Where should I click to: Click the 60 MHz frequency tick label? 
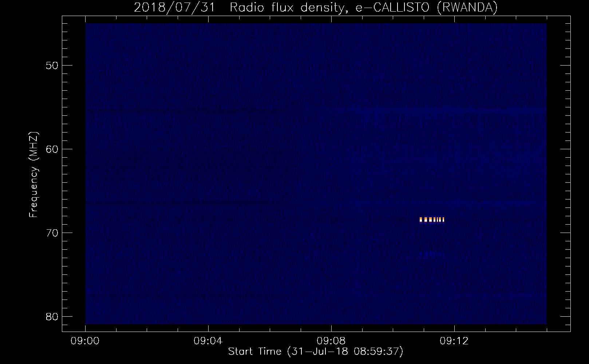tap(52, 149)
